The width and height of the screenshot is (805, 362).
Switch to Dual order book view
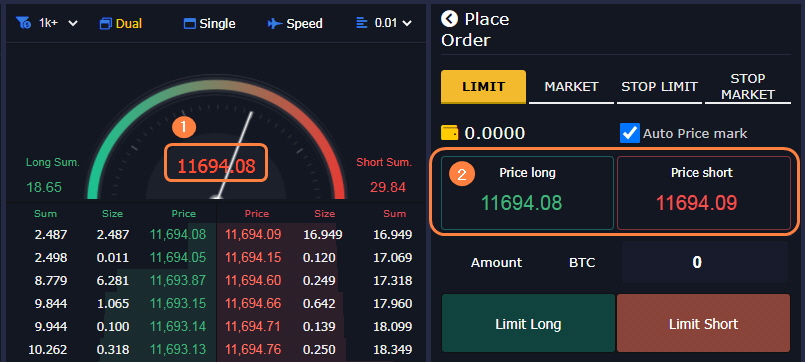click(129, 24)
